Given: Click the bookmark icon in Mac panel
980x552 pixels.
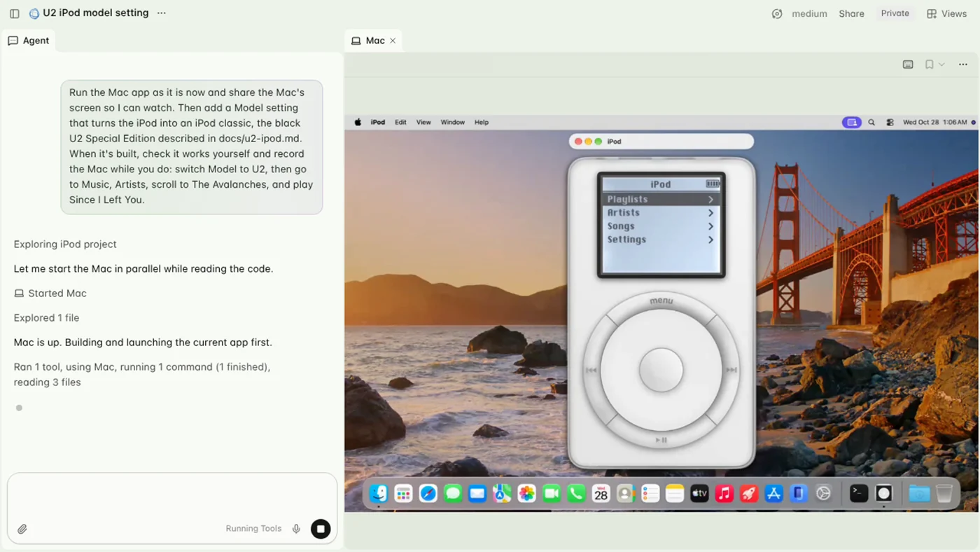Looking at the screenshot, I should (929, 64).
